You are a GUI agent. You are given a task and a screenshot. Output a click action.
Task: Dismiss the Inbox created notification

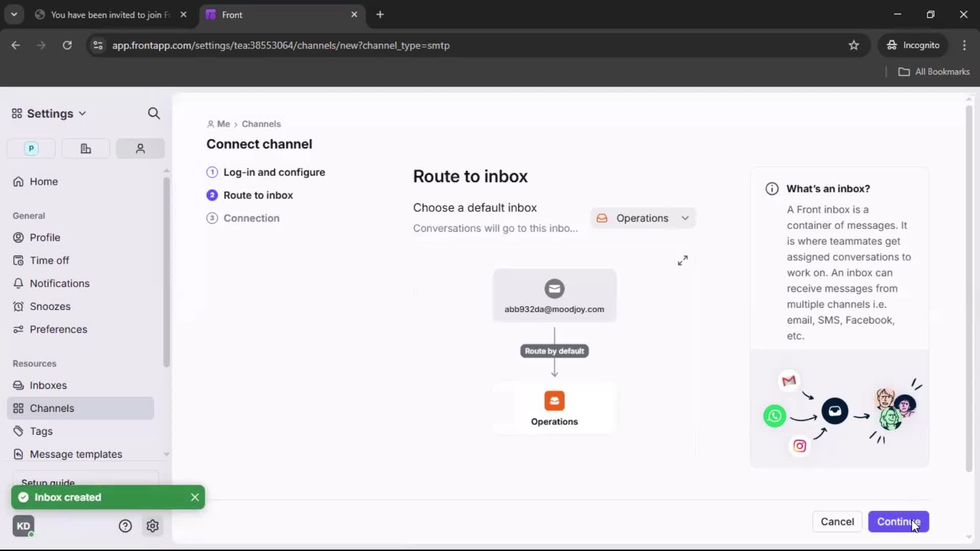(x=195, y=497)
